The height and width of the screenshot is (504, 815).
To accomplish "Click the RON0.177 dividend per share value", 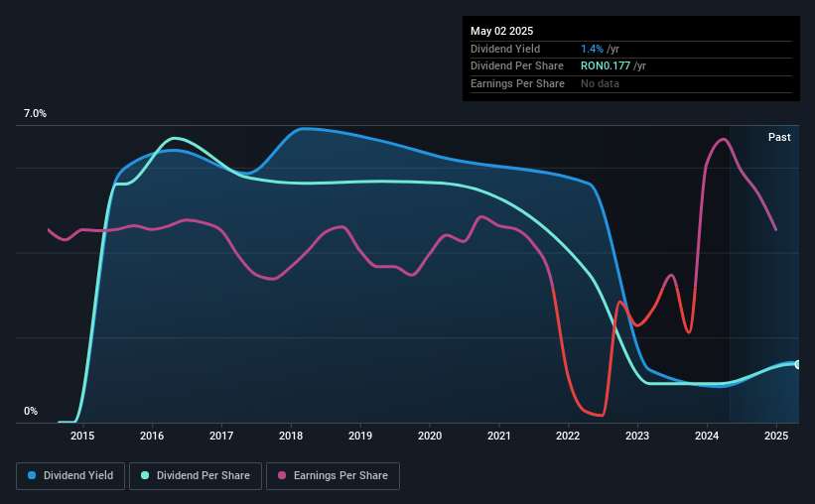I will [x=606, y=66].
